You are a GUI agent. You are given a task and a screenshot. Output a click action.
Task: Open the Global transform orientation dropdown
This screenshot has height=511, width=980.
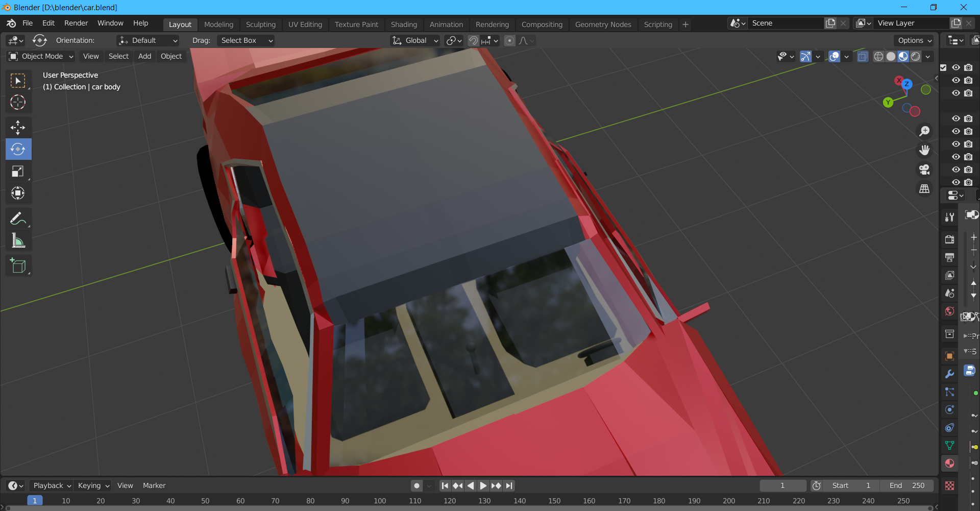pyautogui.click(x=415, y=41)
